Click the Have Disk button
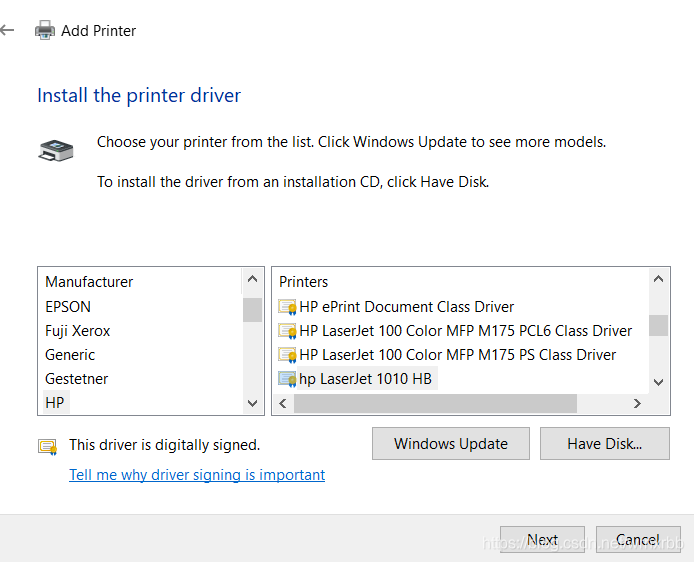The image size is (694, 562). [605, 443]
